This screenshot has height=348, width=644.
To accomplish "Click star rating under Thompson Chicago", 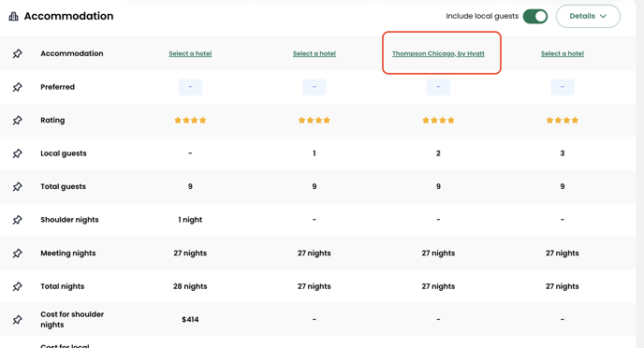I will coord(438,121).
